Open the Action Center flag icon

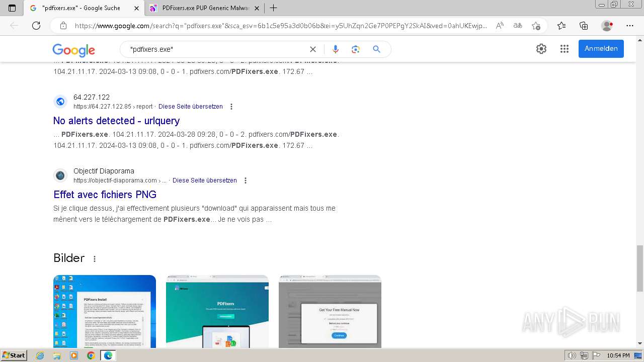point(595,355)
